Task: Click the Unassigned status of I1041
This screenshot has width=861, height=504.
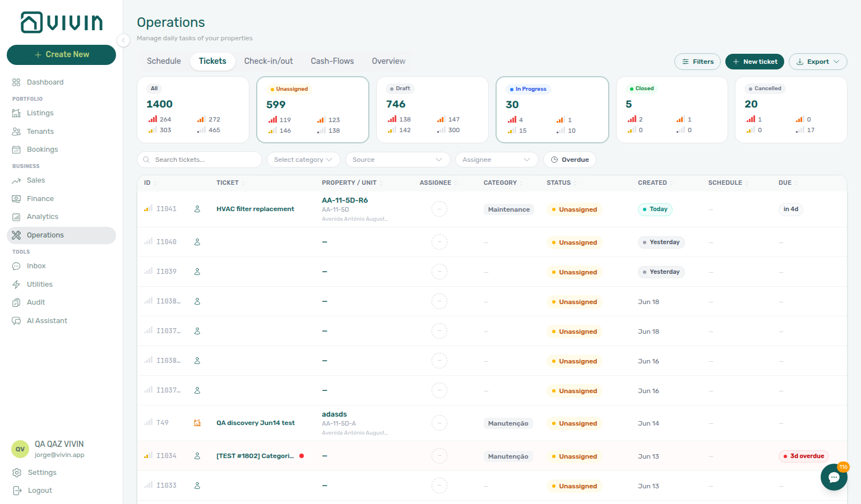Action: coord(574,209)
